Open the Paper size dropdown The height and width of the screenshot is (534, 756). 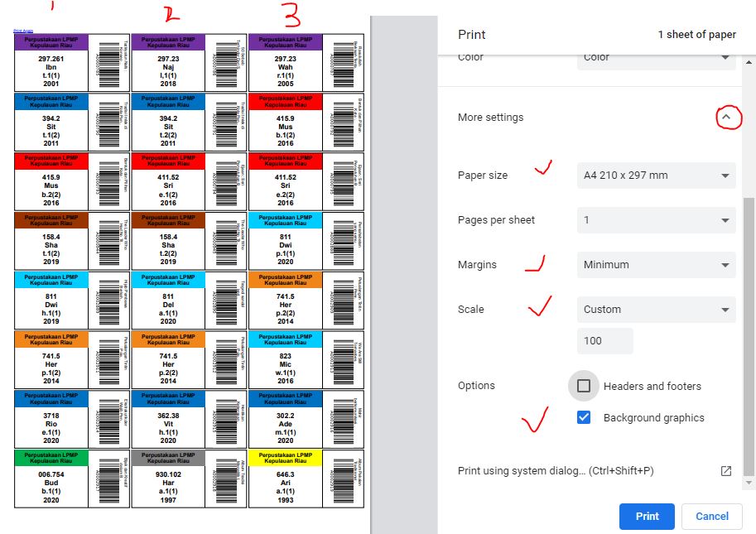click(x=656, y=175)
